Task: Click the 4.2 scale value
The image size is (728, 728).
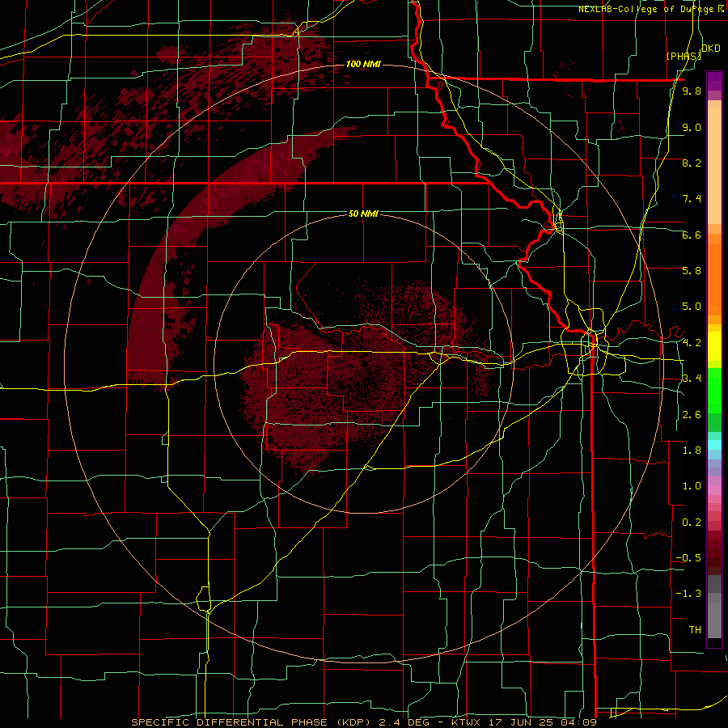Action: point(692,343)
